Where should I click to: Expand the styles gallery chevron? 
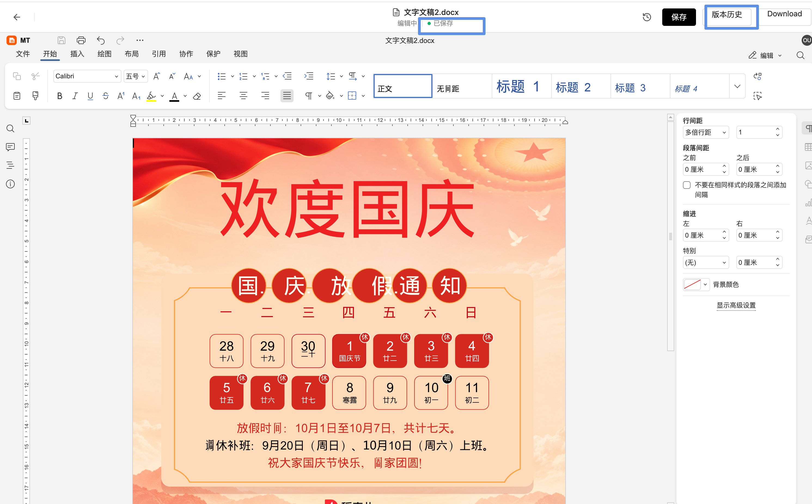point(737,86)
